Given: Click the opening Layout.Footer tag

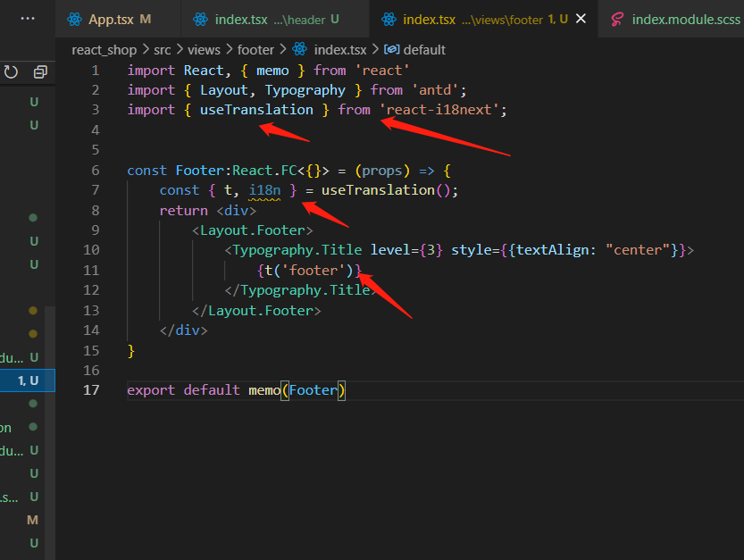Looking at the screenshot, I should [x=253, y=230].
